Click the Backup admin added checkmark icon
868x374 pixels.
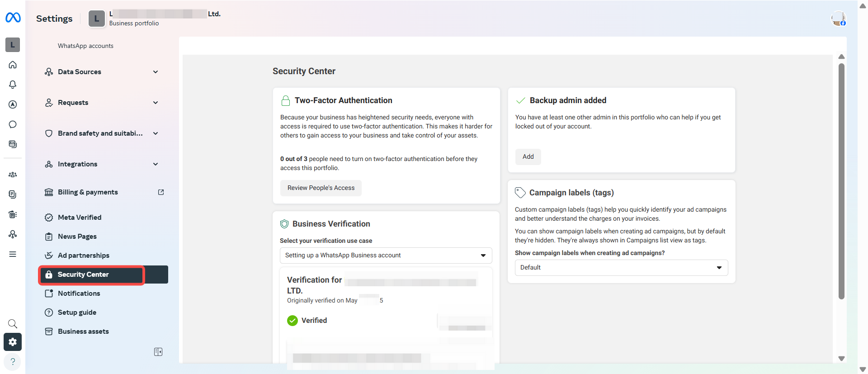[x=521, y=100]
